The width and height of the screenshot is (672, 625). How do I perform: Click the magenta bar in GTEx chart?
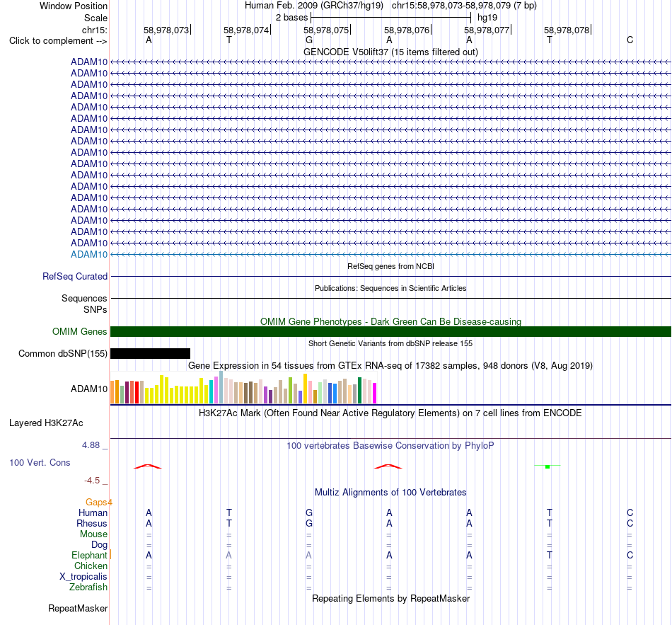pyautogui.click(x=374, y=393)
